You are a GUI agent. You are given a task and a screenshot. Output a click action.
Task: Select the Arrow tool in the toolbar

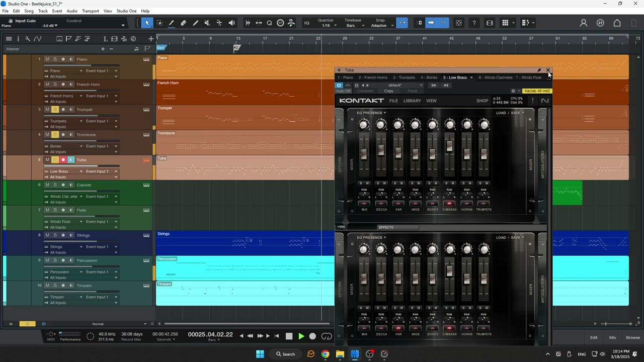point(147,23)
